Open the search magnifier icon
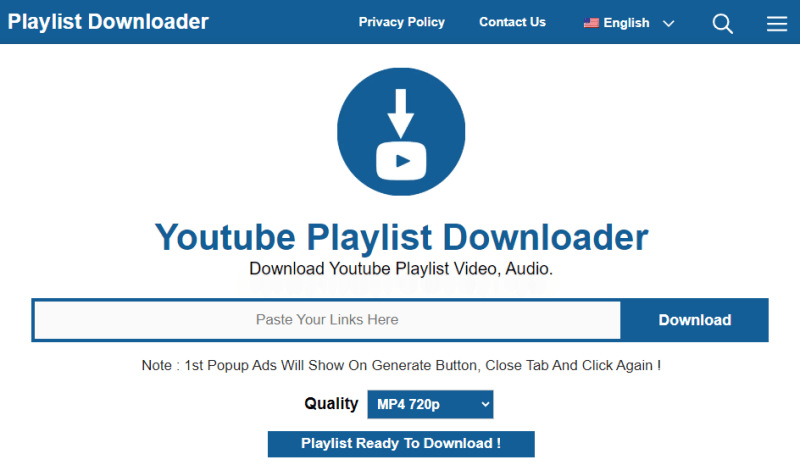The height and width of the screenshot is (465, 800). [722, 23]
